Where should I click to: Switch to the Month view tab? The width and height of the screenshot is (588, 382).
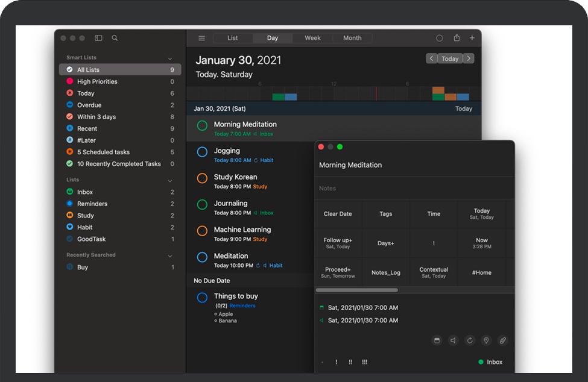pos(352,38)
